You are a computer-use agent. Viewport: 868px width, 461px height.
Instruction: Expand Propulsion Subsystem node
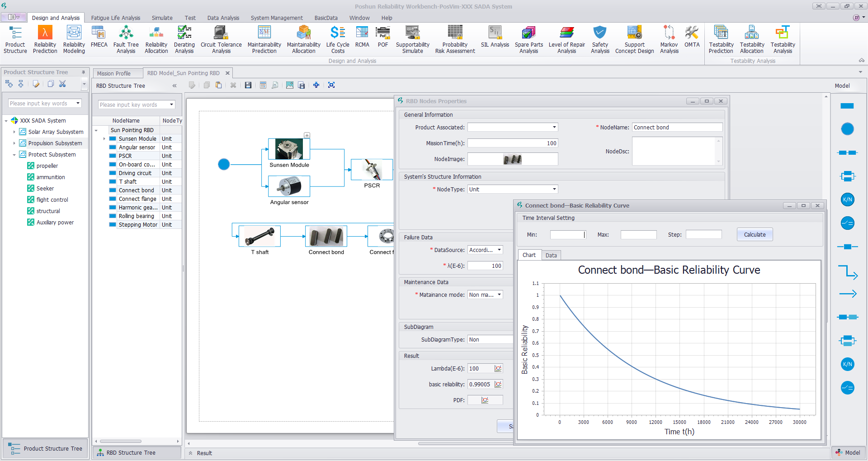point(14,143)
